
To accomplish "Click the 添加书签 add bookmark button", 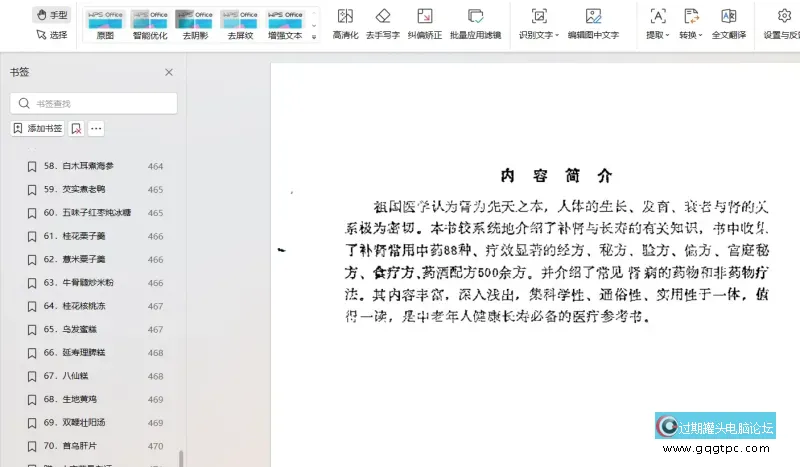I will tap(37, 128).
